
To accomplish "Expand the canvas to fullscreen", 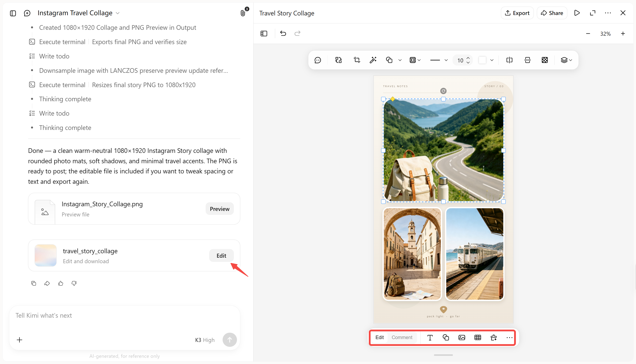I will pos(592,13).
